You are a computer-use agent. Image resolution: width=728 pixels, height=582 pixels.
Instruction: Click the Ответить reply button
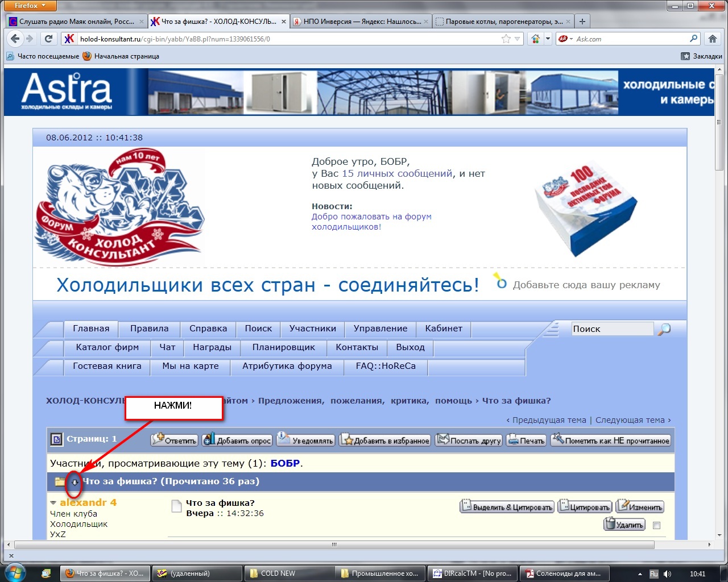point(175,440)
